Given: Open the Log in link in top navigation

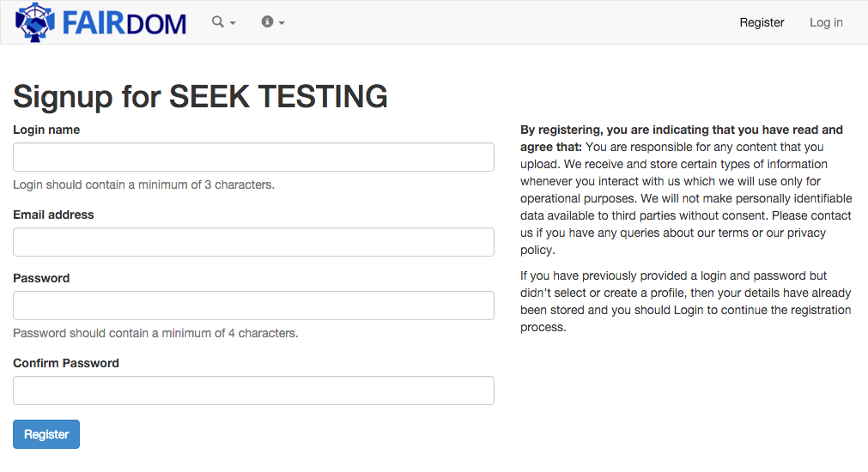Looking at the screenshot, I should coord(826,22).
